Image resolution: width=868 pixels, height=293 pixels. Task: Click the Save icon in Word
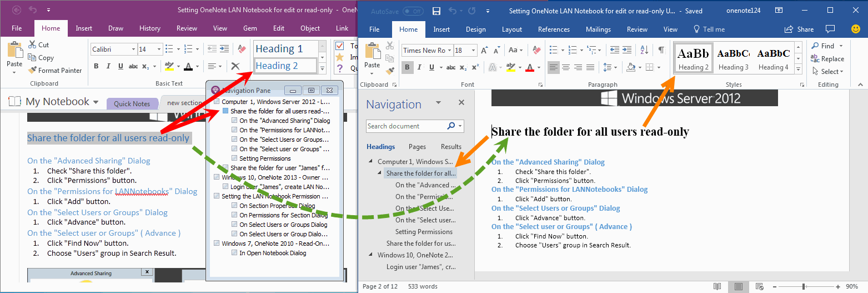(436, 11)
